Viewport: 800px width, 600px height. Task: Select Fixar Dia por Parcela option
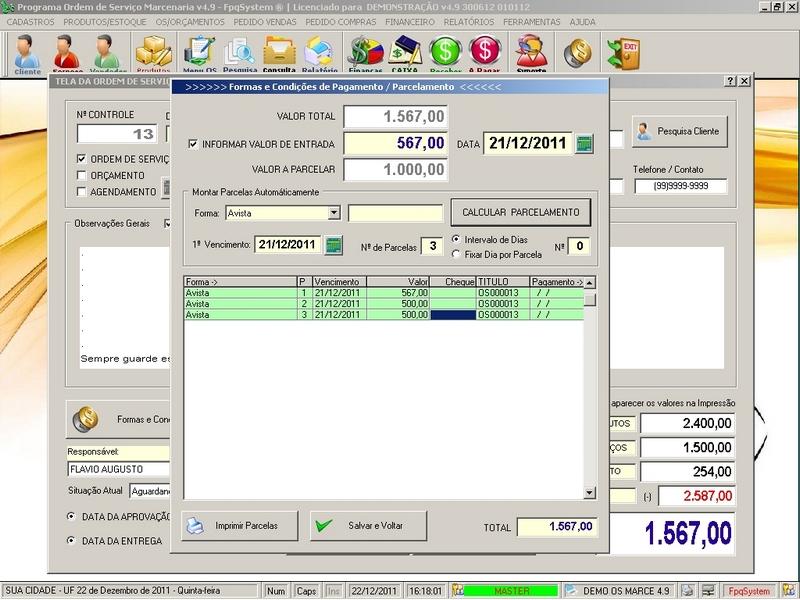tap(456, 254)
